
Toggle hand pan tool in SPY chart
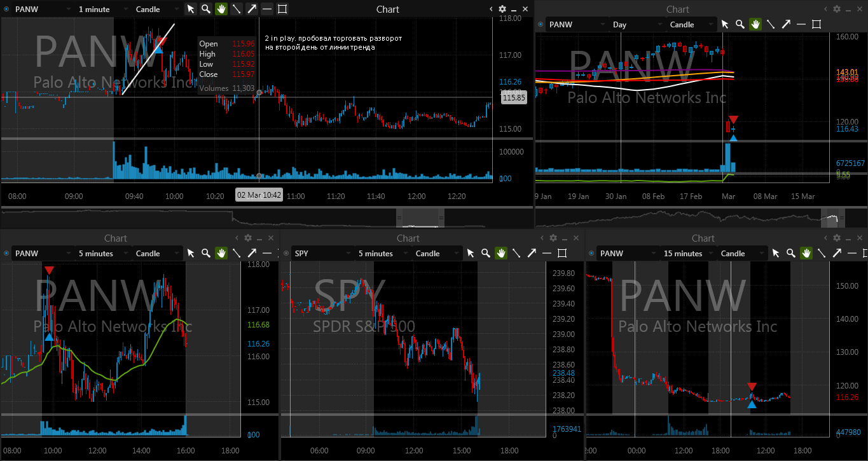[x=501, y=253]
